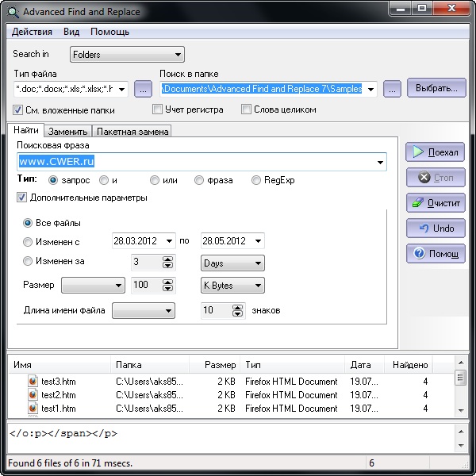
Task: Click the results list vertical scrollbar
Action: pos(460,393)
